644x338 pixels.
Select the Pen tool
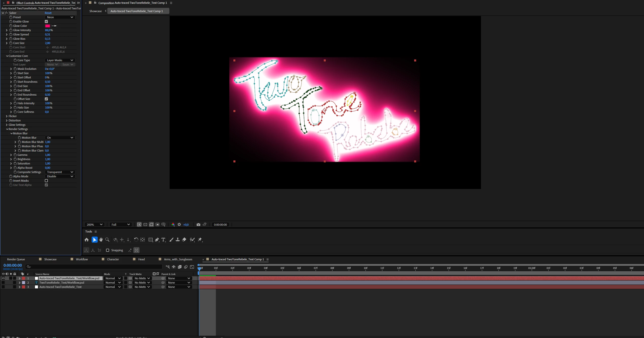(x=157, y=240)
